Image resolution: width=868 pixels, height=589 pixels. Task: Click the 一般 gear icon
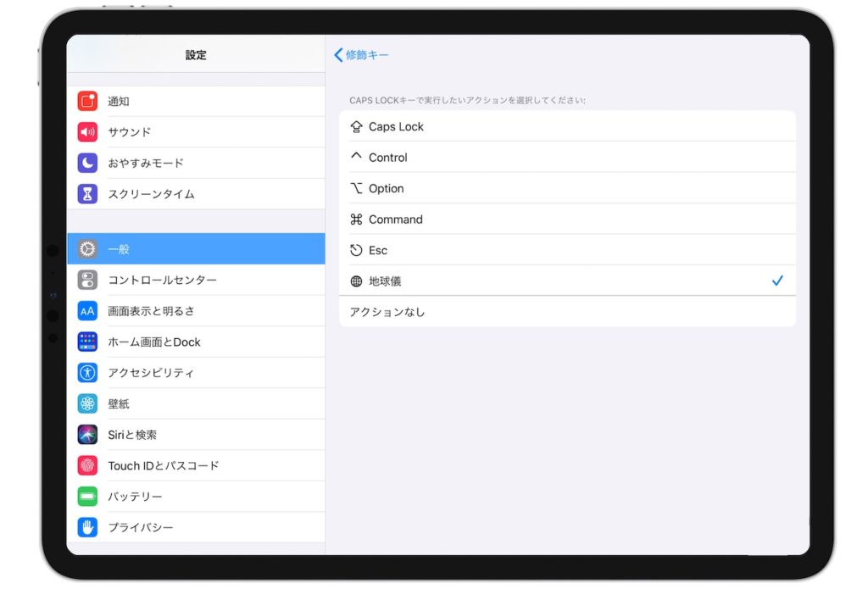(87, 248)
